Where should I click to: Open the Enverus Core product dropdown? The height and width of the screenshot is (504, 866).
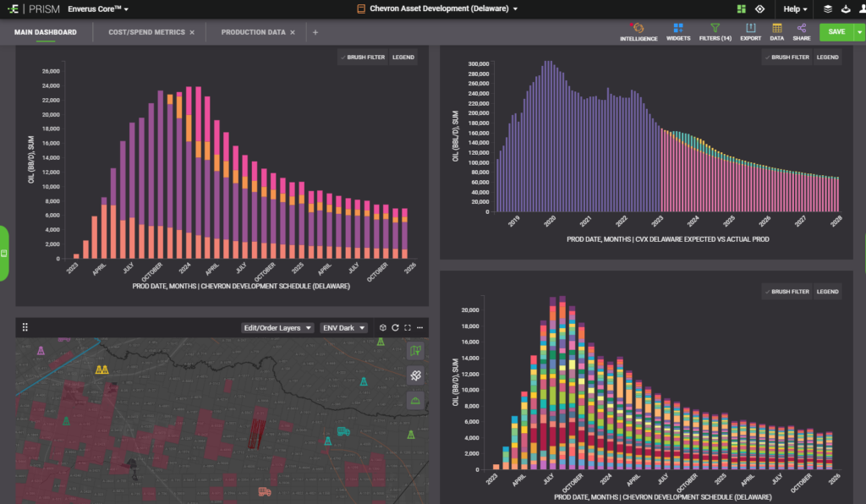click(98, 8)
